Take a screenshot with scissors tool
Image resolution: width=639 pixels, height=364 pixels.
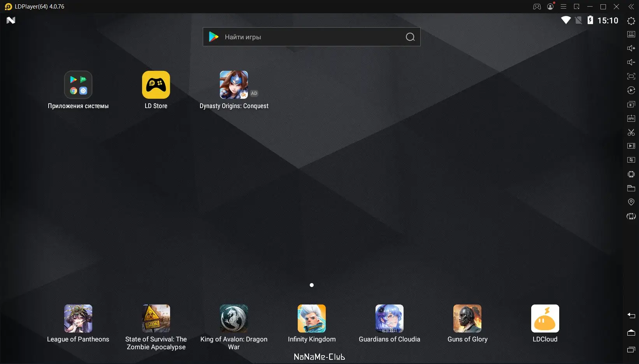coord(631,132)
